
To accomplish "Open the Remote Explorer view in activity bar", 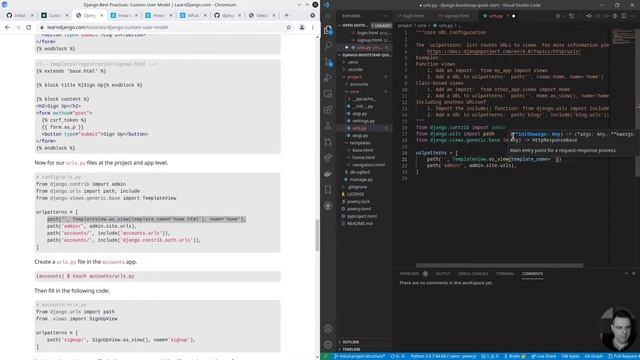I will (328, 93).
